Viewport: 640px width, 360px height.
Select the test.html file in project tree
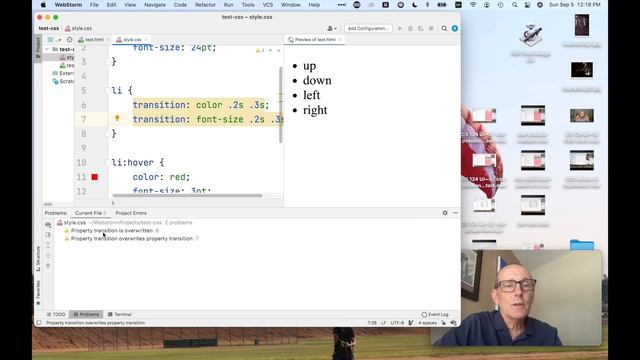67,65
